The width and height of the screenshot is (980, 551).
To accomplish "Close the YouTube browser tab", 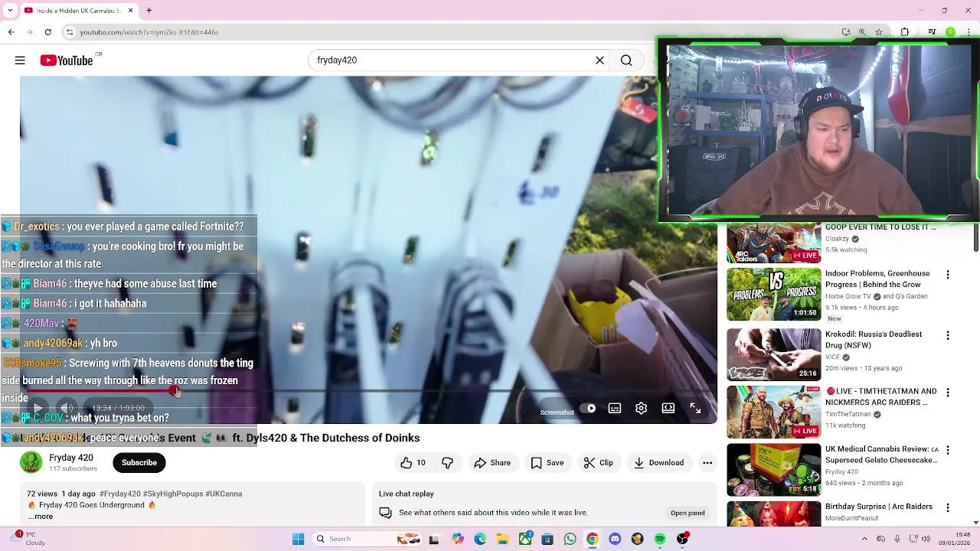I will click(x=130, y=11).
